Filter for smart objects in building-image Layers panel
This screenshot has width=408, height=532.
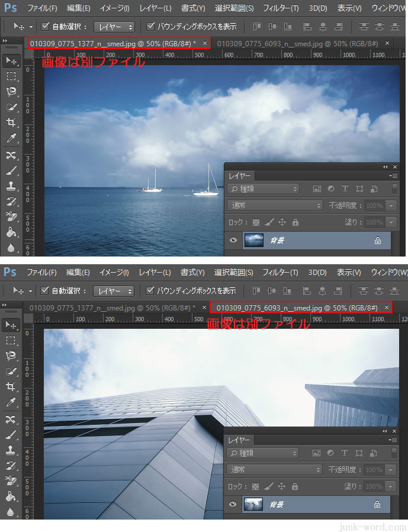374,453
